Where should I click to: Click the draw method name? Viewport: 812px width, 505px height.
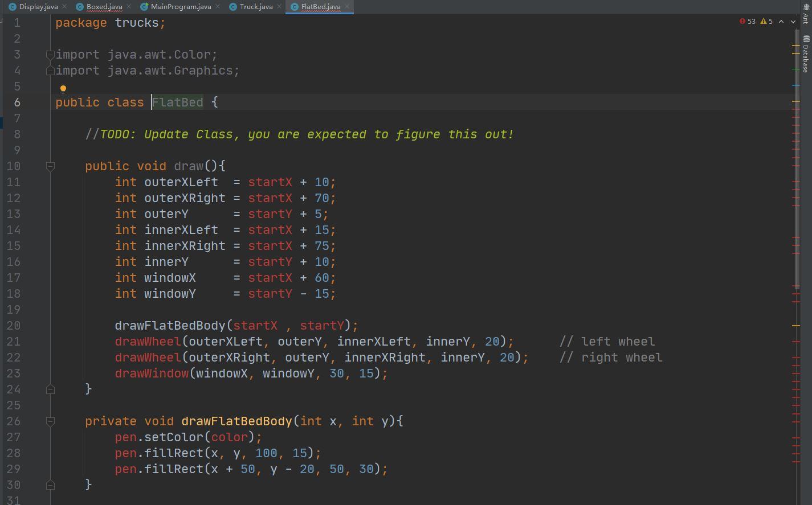point(189,166)
